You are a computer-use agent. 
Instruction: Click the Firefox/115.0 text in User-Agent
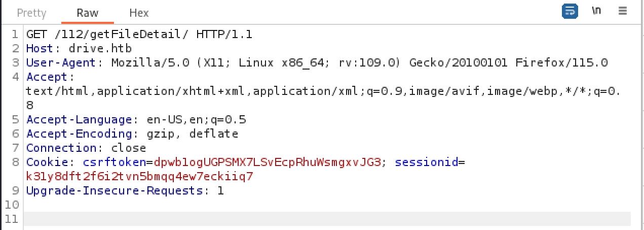point(561,63)
